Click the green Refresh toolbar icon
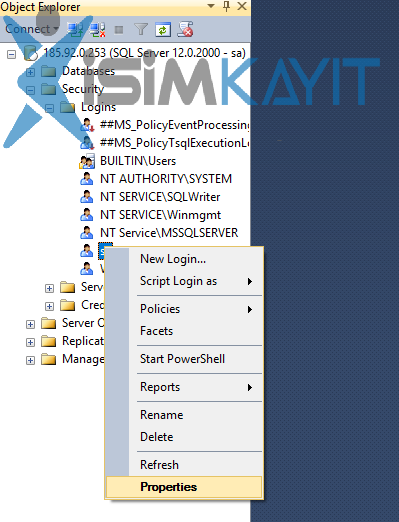The width and height of the screenshot is (399, 522). tap(163, 30)
